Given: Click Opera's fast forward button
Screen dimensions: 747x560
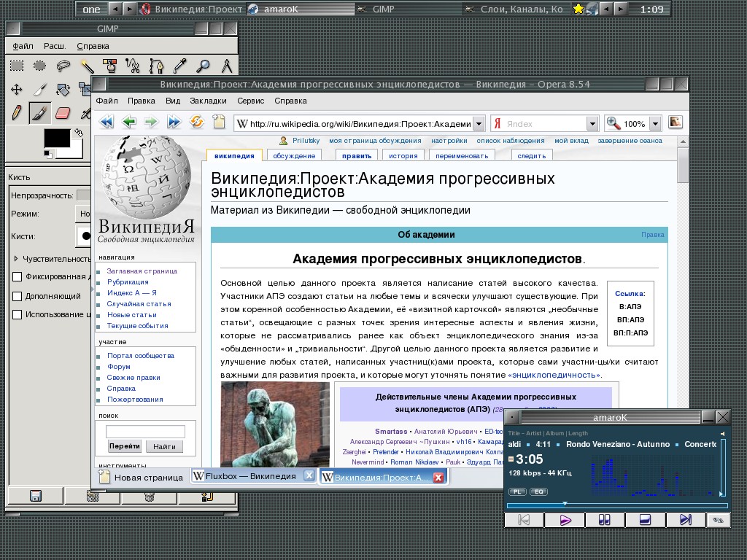Looking at the screenshot, I should (174, 122).
